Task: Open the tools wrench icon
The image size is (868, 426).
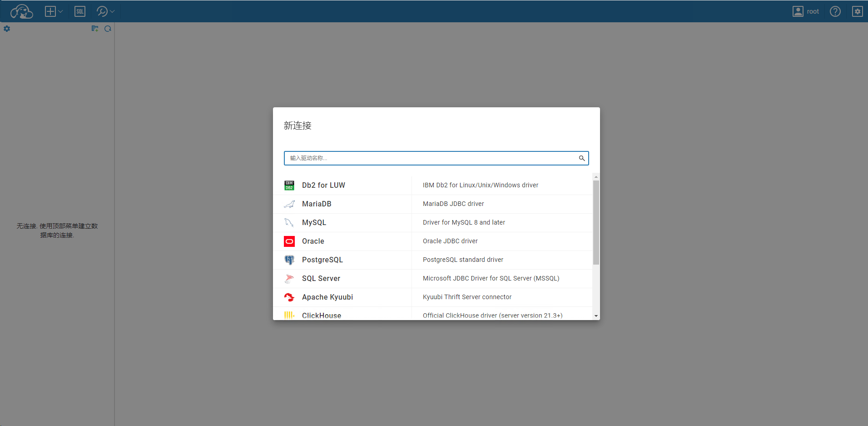Action: tap(102, 11)
